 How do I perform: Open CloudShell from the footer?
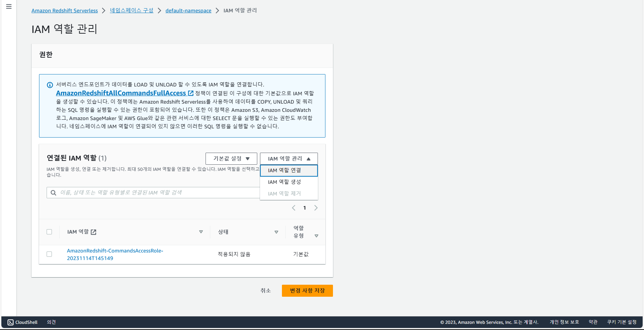(23, 322)
